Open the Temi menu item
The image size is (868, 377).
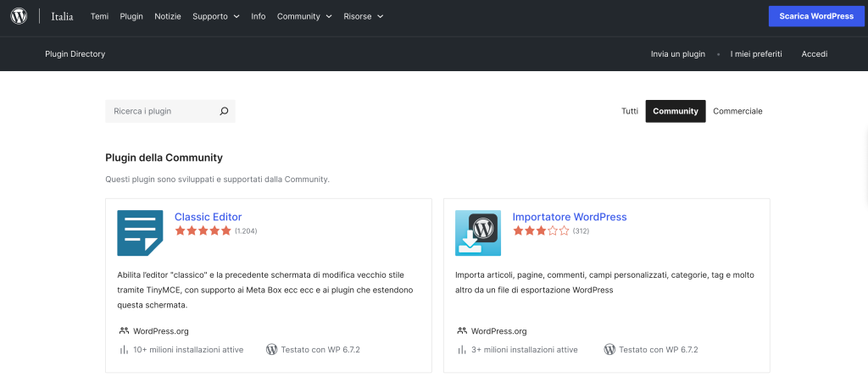tap(99, 16)
